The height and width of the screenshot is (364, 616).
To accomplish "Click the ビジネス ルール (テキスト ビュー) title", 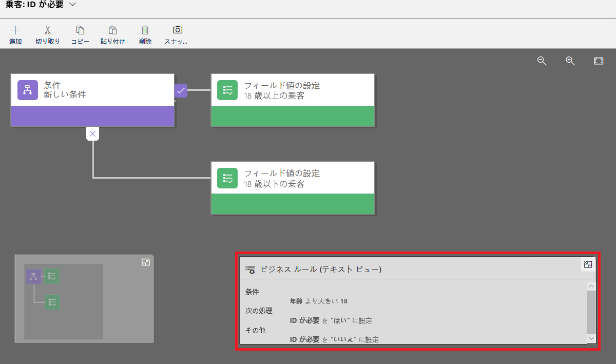I will click(321, 269).
